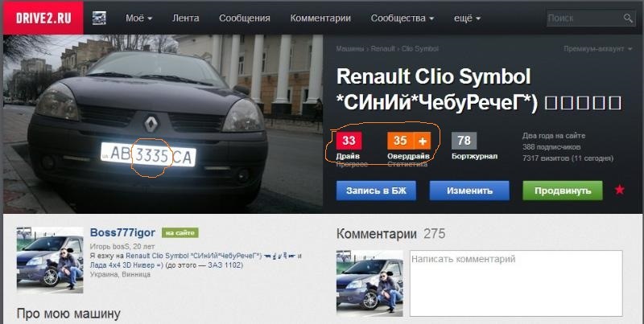Screen dimensions: 644x324
Task: Open the main Renault car photo
Action: (163, 124)
